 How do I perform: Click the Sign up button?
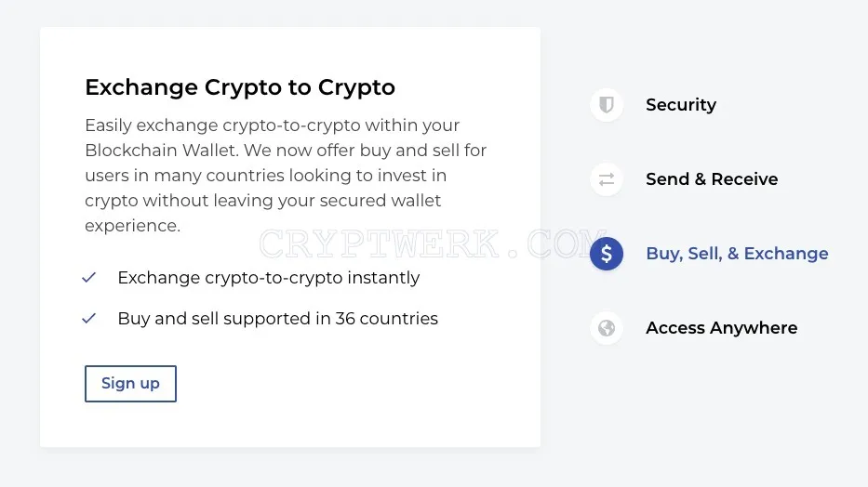(x=130, y=384)
